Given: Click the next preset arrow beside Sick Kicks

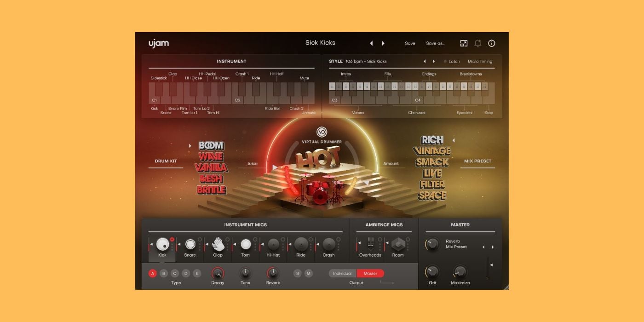Looking at the screenshot, I should (x=383, y=42).
